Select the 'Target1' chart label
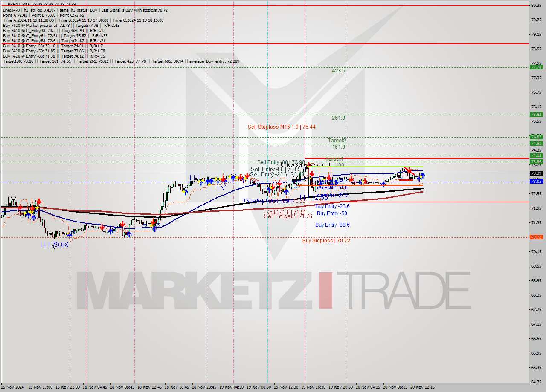This screenshot has height=392, width=546. click(x=334, y=159)
